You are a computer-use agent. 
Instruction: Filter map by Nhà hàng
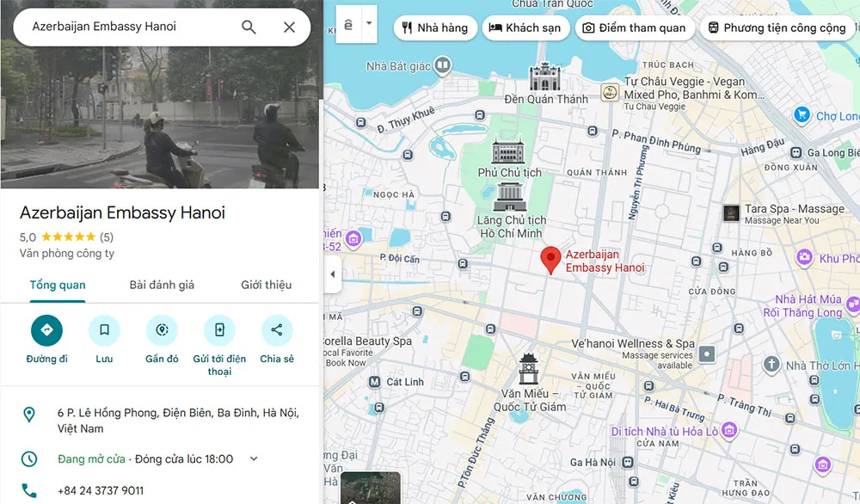coord(435,28)
